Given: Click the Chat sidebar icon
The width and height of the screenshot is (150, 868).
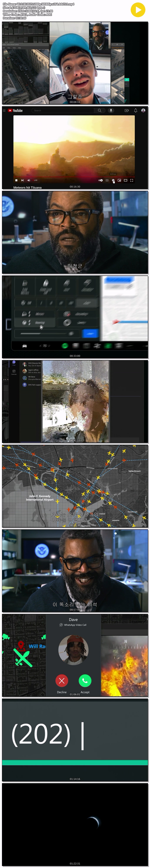Looking at the screenshot, I should [14, 363].
